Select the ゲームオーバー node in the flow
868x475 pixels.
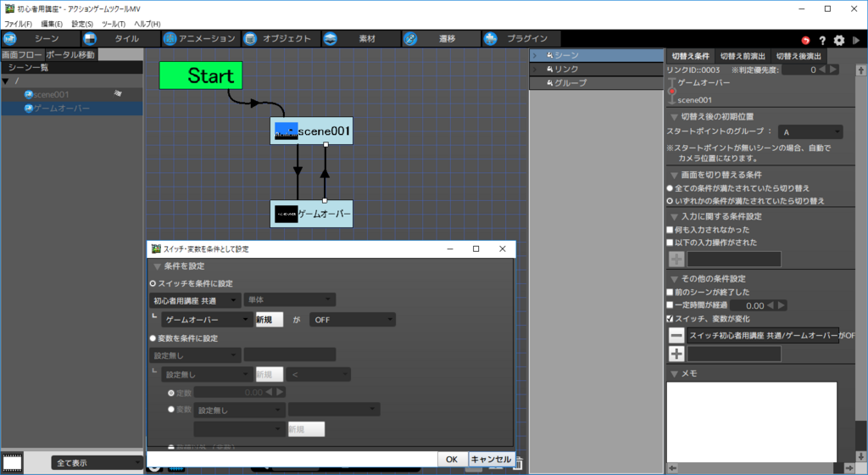(311, 214)
